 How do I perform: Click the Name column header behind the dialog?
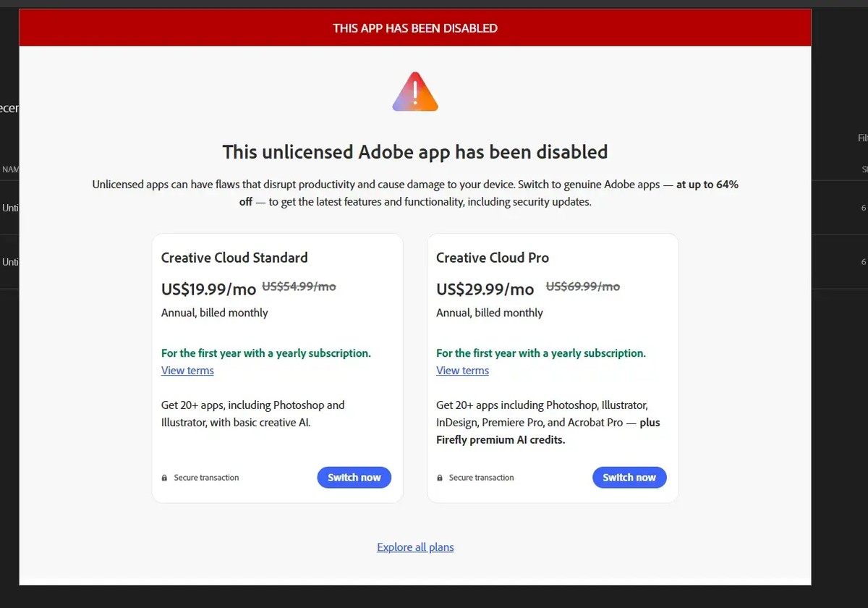pyautogui.click(x=9, y=169)
